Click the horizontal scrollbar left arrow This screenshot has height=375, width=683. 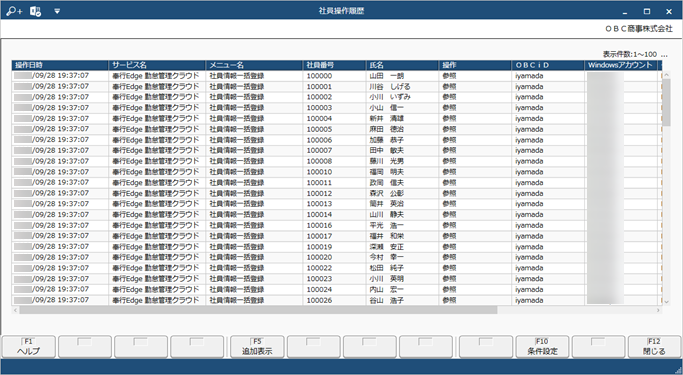click(x=16, y=311)
